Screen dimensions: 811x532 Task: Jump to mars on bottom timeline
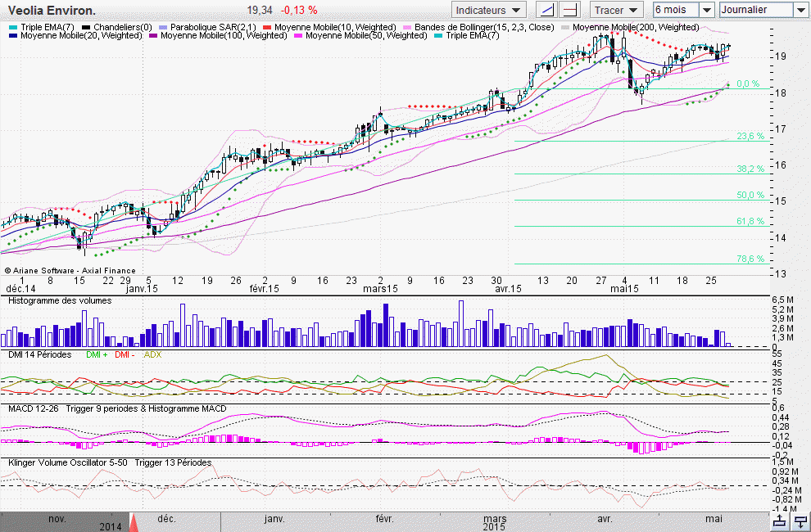[495, 519]
